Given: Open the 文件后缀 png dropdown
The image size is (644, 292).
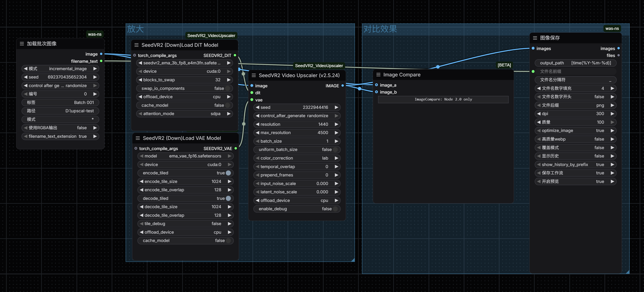Looking at the screenshot, I should 575,105.
